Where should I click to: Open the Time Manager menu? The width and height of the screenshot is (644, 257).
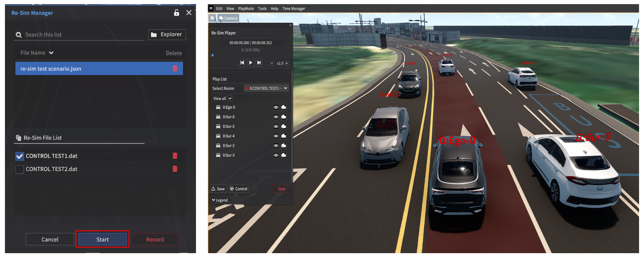[294, 9]
